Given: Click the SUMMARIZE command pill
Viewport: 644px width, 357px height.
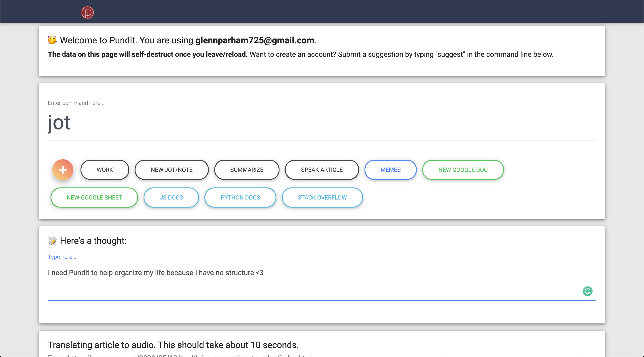Looking at the screenshot, I should [247, 170].
